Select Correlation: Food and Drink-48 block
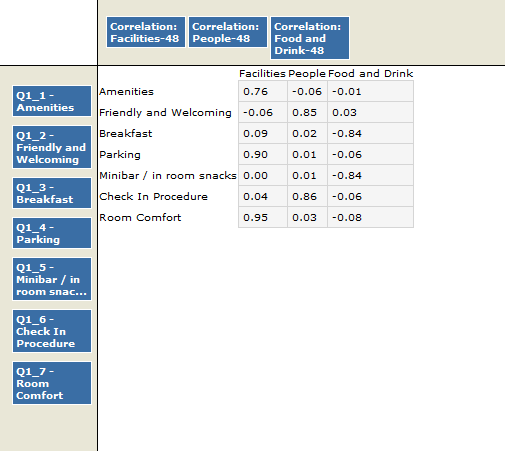Screen dimensions: 505x451 click(310, 38)
